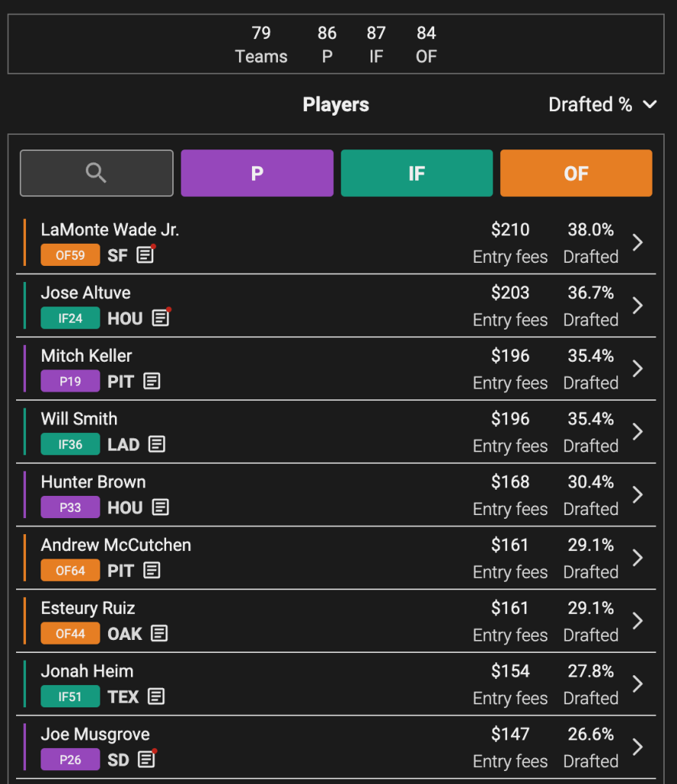Viewport: 677px width, 784px height.
Task: Toggle the green IF position filter
Action: click(x=417, y=173)
